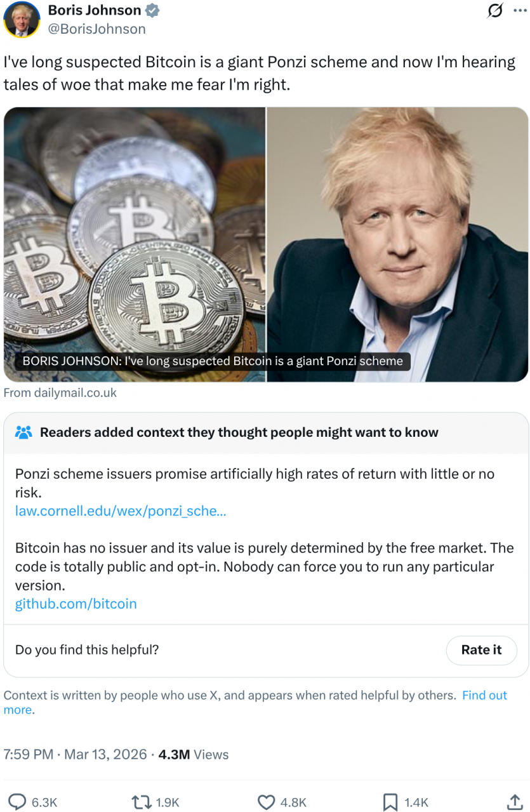Click the Grok slash-circle icon
530x812 pixels.
point(495,11)
